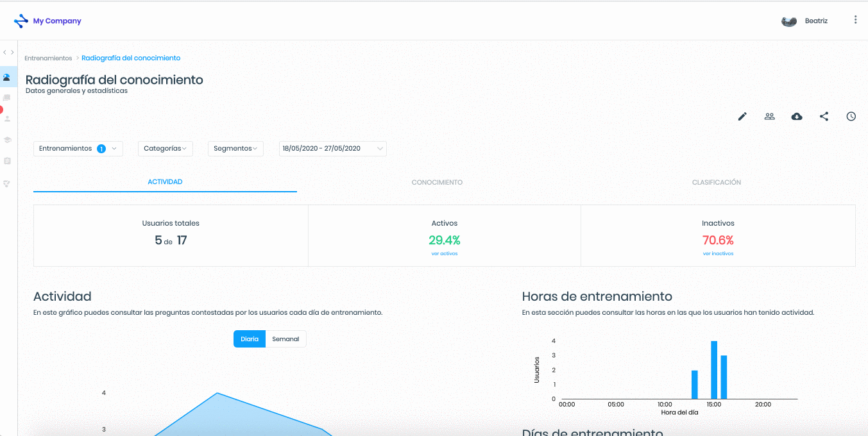This screenshot has height=436, width=868.
Task: Click the 'Usuarios totales' label
Action: (171, 223)
